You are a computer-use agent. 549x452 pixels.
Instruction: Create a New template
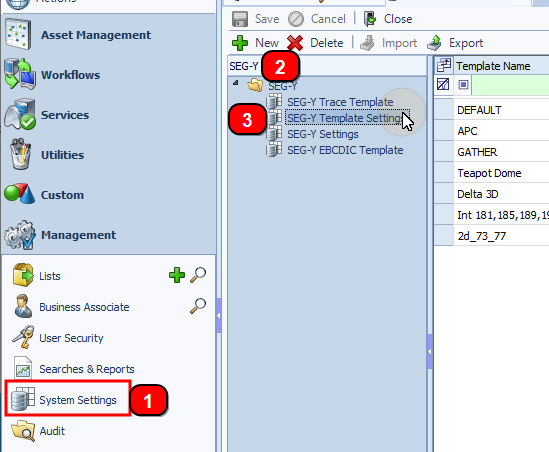pos(255,43)
